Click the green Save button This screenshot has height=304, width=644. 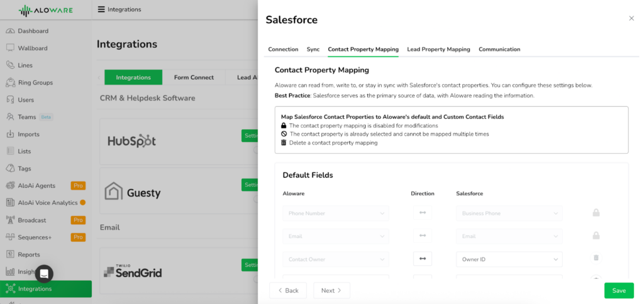(619, 290)
